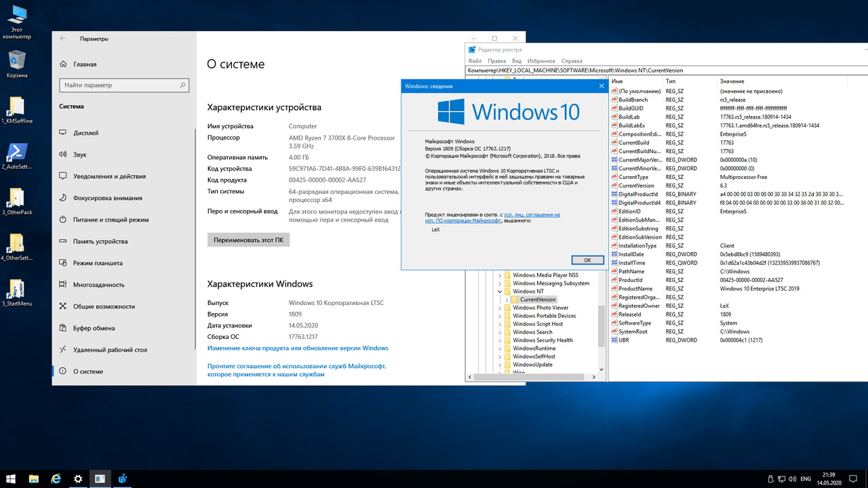Image resolution: width=868 pixels, height=488 pixels.
Task: Click the Тип column header
Action: 690,81
